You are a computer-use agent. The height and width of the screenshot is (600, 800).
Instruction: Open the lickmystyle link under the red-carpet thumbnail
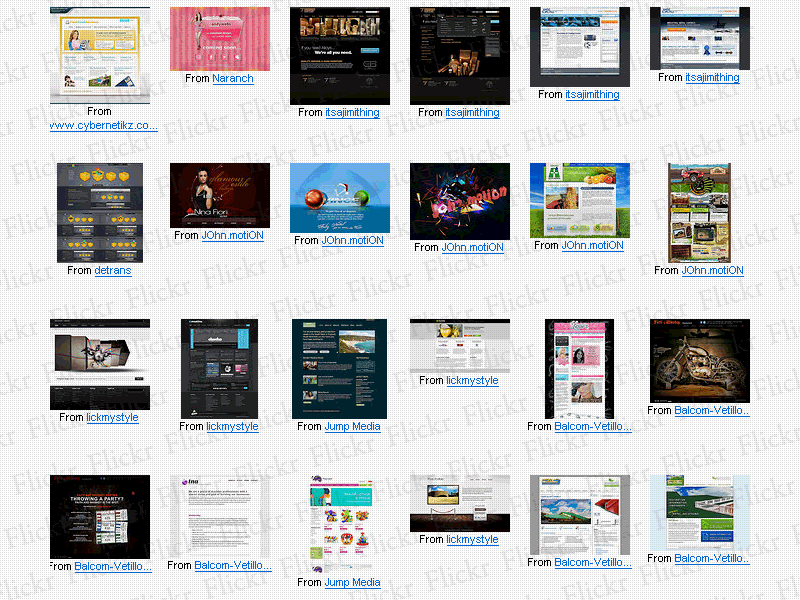[x=472, y=539]
